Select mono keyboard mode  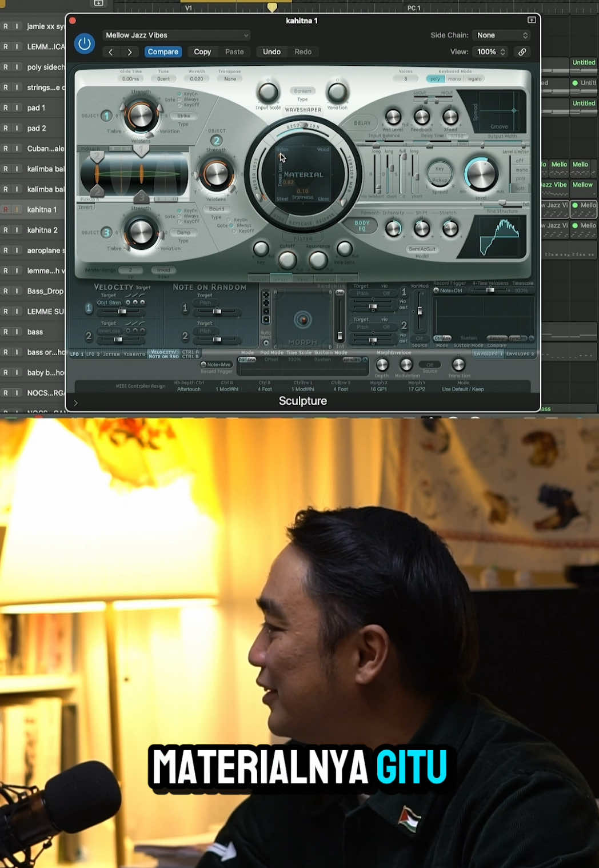pos(454,79)
